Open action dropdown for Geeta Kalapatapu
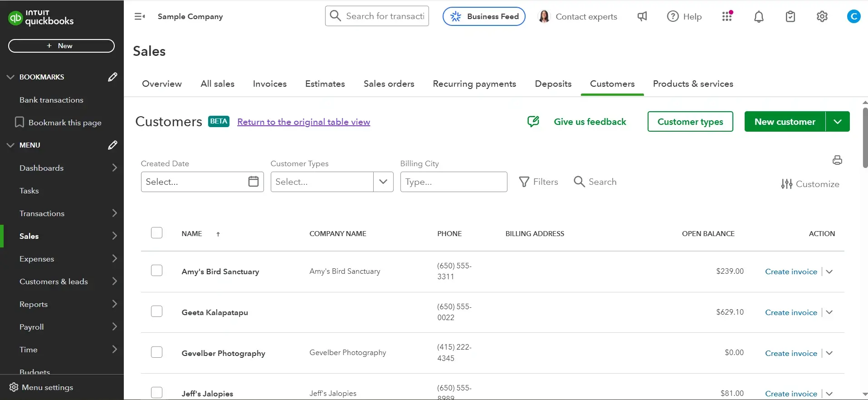 829,312
